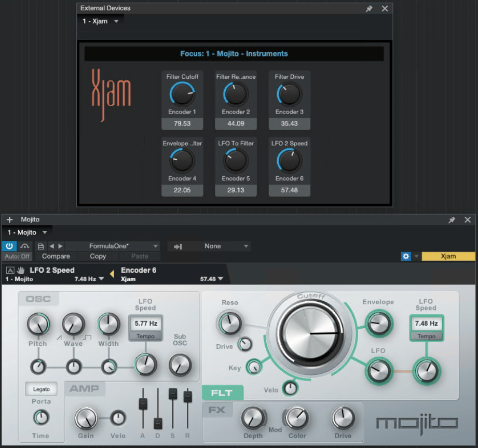The height and width of the screenshot is (448, 478).
Task: Open the 57.48 value dropdown in the Mojito mapping bar
Action: pos(221,279)
